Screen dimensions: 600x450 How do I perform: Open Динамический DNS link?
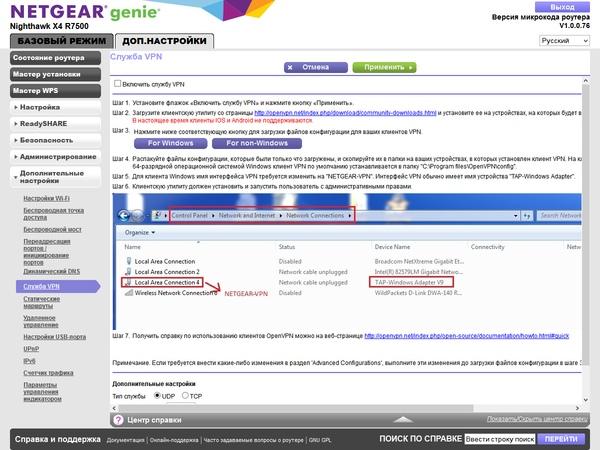[52, 271]
